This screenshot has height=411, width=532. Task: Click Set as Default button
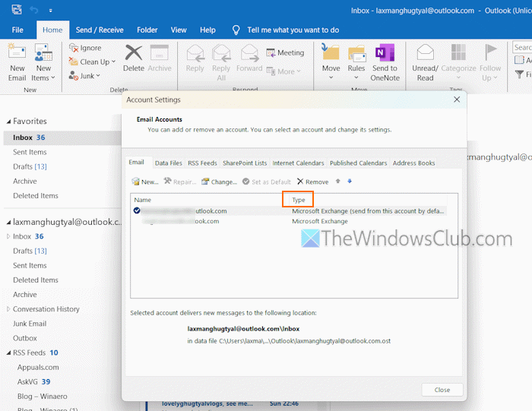267,182
